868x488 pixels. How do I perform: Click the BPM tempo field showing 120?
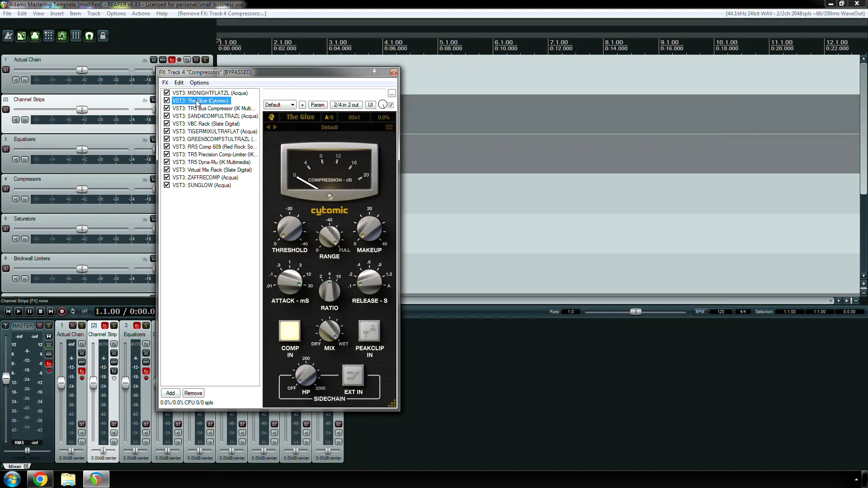pos(721,312)
